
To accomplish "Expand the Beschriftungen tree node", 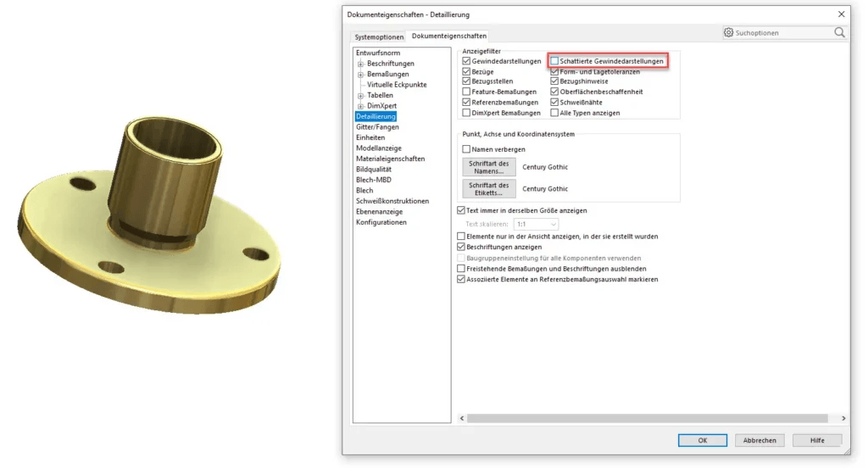I will click(360, 64).
